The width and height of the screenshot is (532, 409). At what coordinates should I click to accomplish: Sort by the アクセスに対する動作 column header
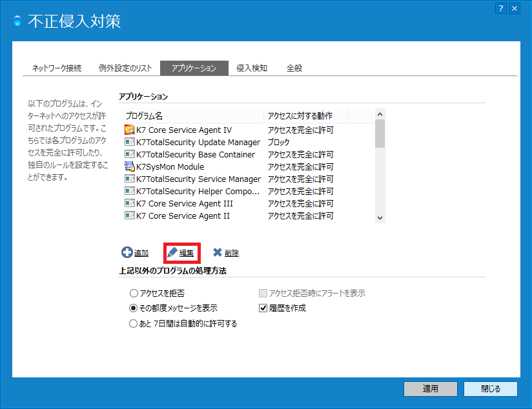coord(305,115)
